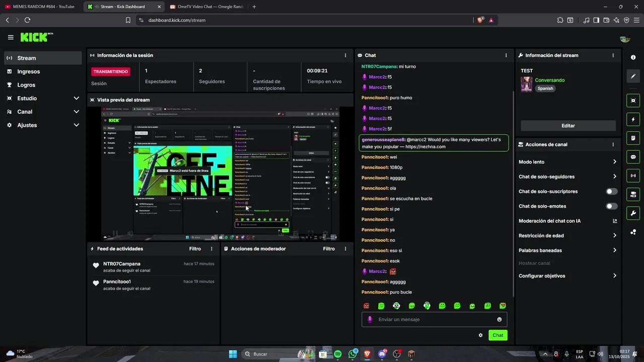The width and height of the screenshot is (644, 362).
Task: Open the emoji picker in message box
Action: coord(499,319)
